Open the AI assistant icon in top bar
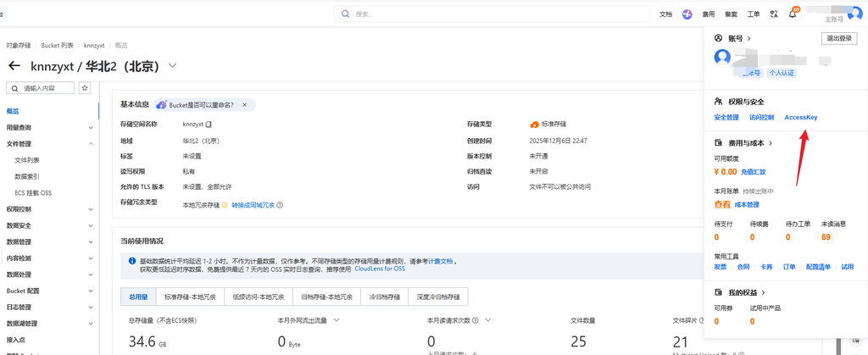 click(x=687, y=14)
